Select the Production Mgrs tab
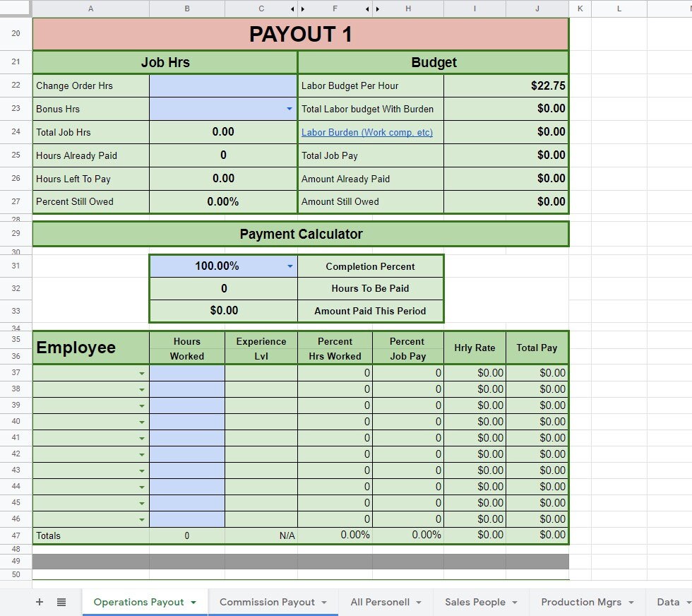 pos(580,602)
